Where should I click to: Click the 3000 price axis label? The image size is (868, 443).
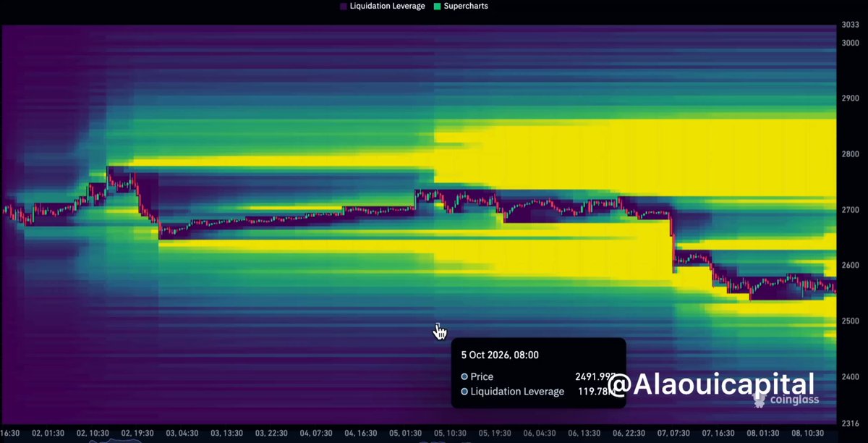[850, 43]
